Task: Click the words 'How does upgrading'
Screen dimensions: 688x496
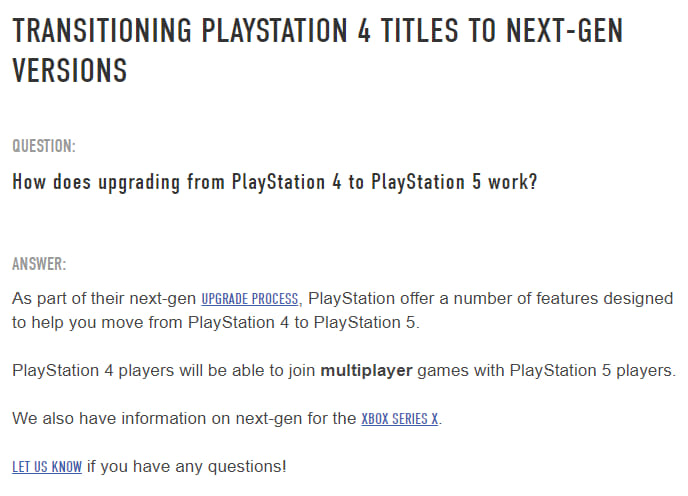Action: 96,182
